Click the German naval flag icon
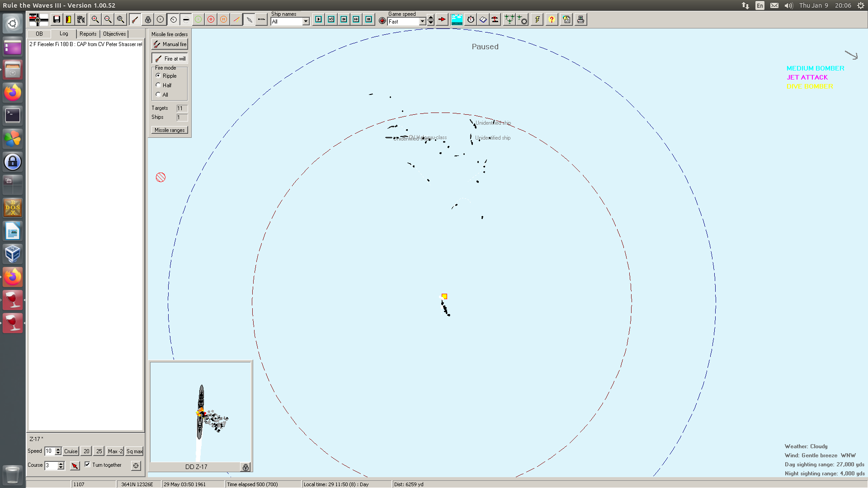The image size is (868, 488). pyautogui.click(x=38, y=19)
